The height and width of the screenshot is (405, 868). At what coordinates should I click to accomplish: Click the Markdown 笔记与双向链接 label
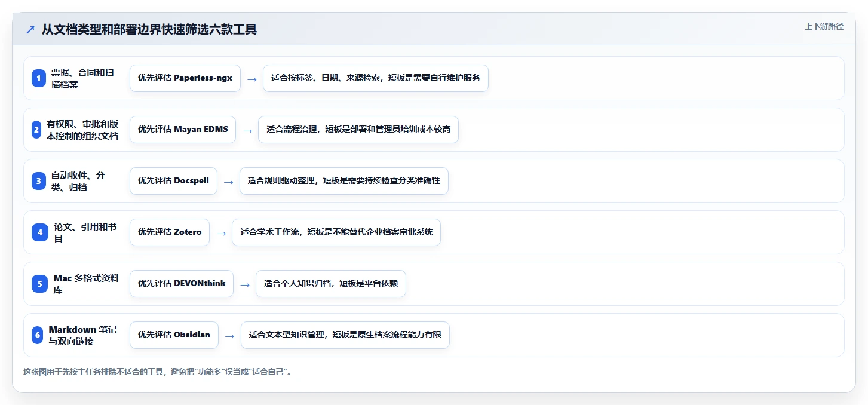(x=82, y=335)
